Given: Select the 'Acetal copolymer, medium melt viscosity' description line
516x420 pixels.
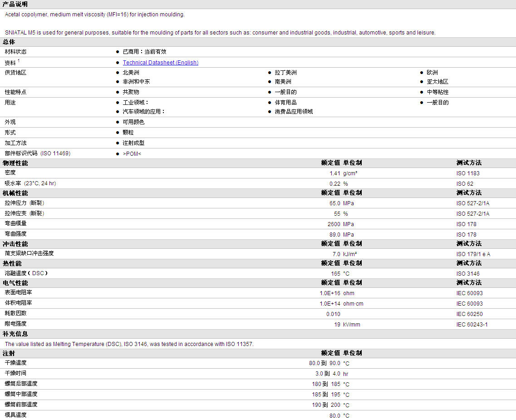Looking at the screenshot, I should point(95,15).
